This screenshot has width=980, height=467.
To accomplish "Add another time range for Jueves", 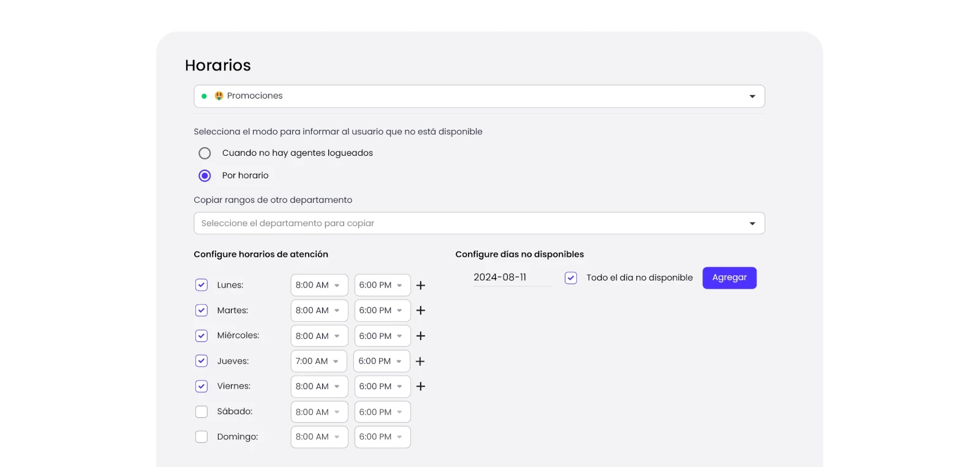I will [420, 362].
